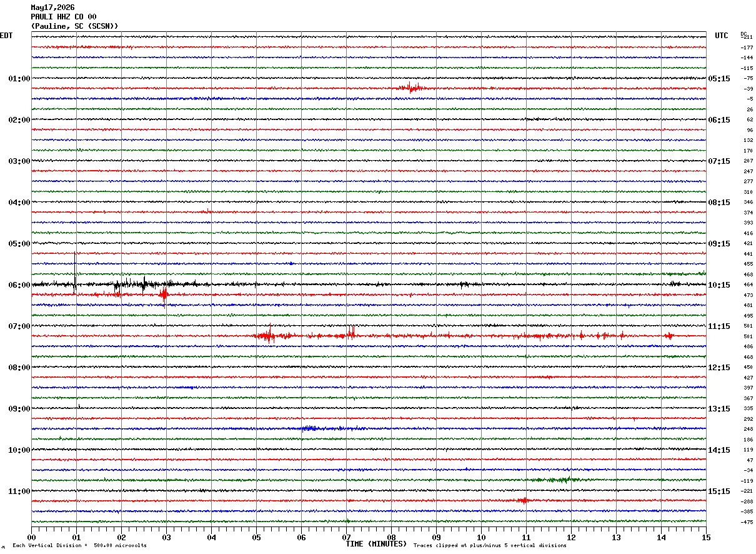The width and height of the screenshot is (756, 554).
Task: Click the EDT timezone label at top left
Action: coord(6,36)
